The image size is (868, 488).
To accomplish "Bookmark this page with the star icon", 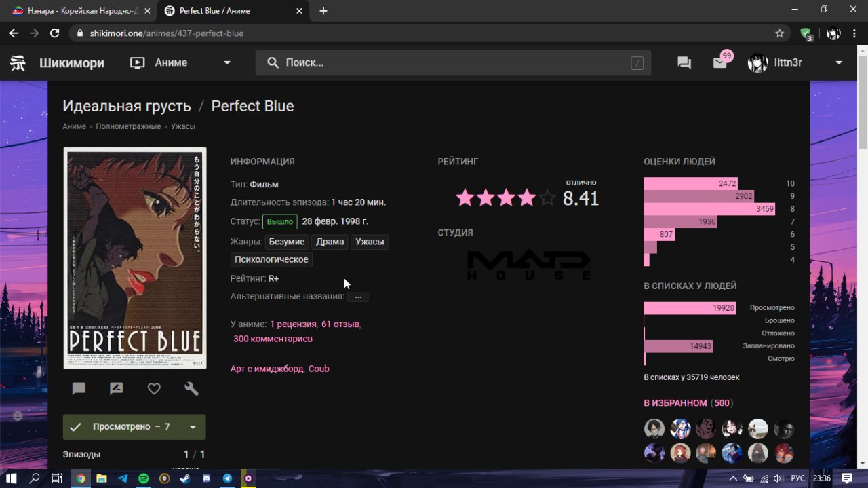I will pyautogui.click(x=780, y=33).
